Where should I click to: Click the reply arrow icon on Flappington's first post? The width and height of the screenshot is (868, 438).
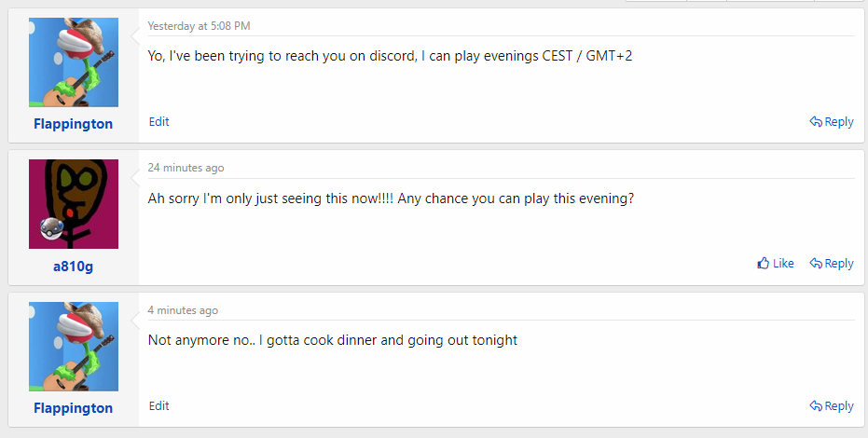coord(816,122)
